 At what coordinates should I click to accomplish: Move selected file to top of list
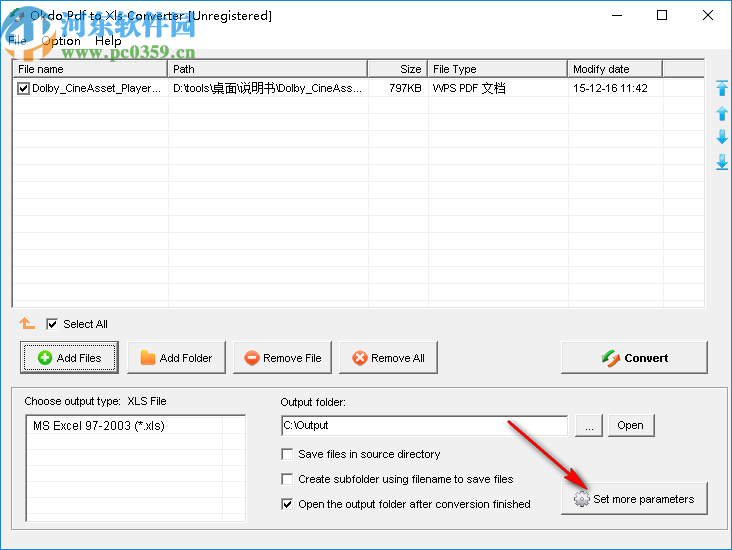[x=722, y=88]
